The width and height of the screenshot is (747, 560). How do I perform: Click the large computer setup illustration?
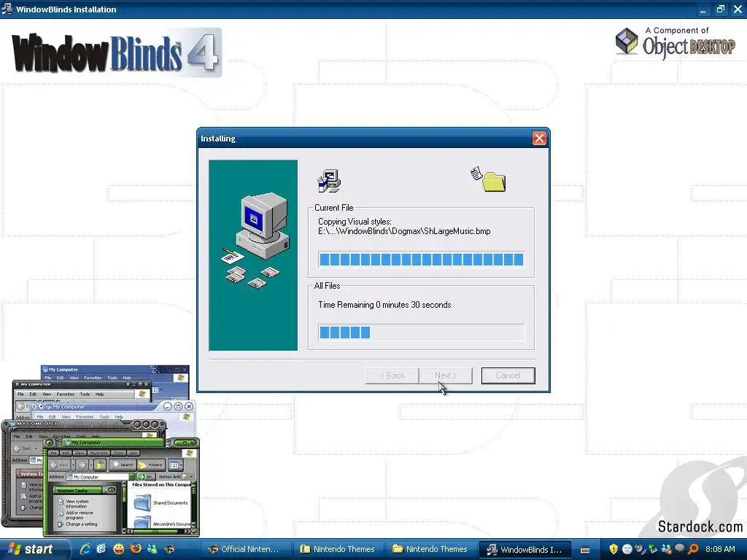(253, 255)
